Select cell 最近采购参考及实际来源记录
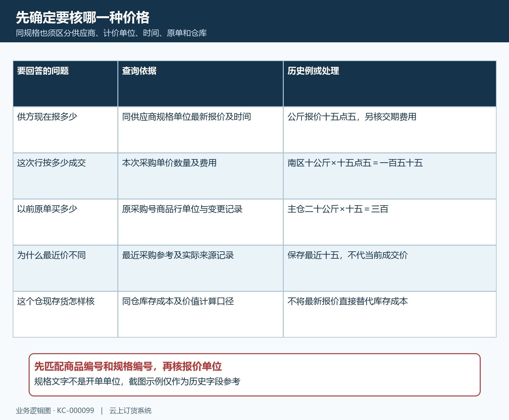This screenshot has height=420, width=509. click(200, 268)
